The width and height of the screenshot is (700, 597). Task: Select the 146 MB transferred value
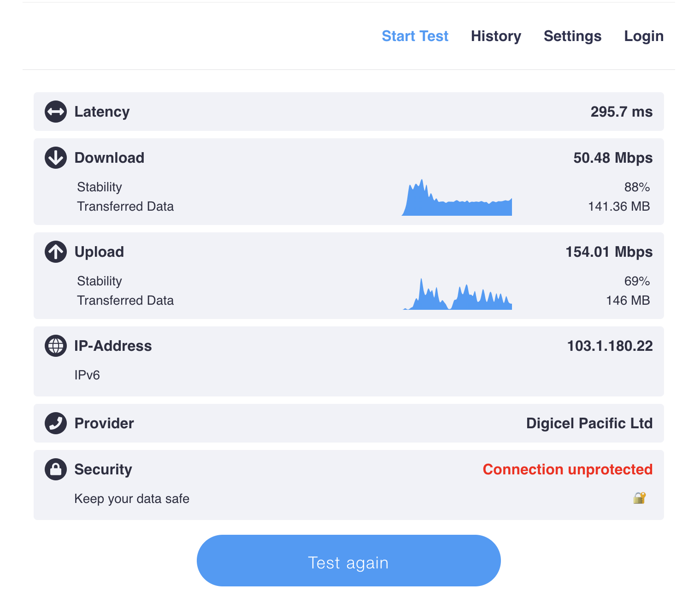[x=628, y=301]
